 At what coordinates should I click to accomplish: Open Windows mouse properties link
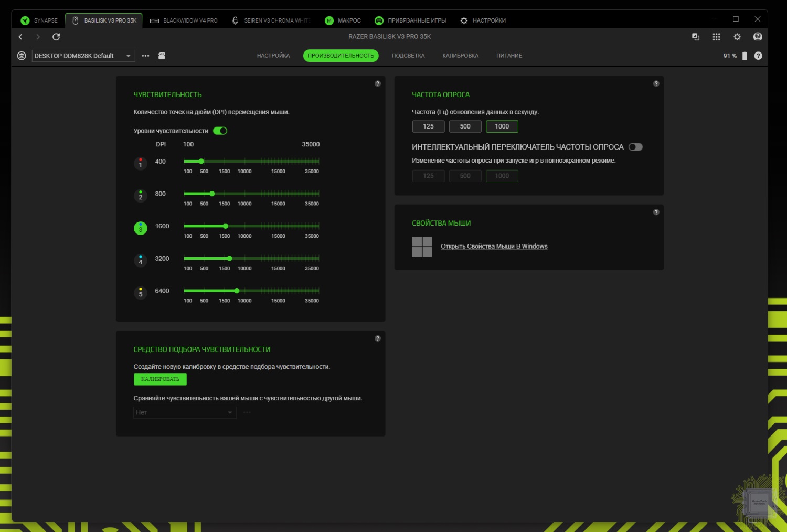pyautogui.click(x=494, y=247)
